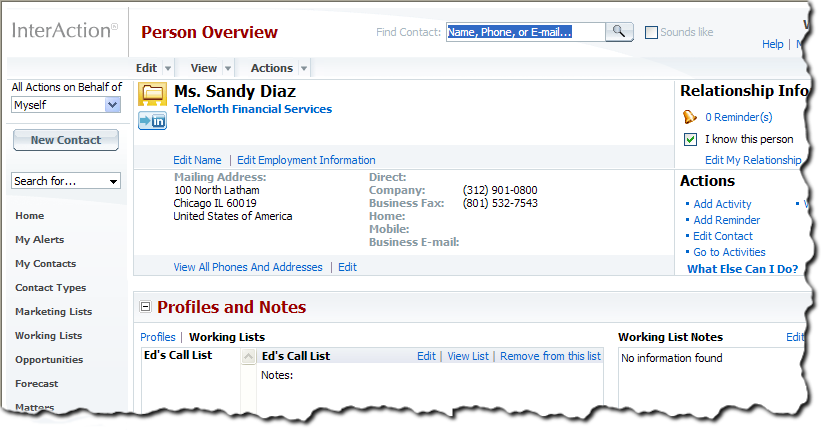Screen dimensions: 821x430
Task: Click the reminder bell icon
Action: 690,117
